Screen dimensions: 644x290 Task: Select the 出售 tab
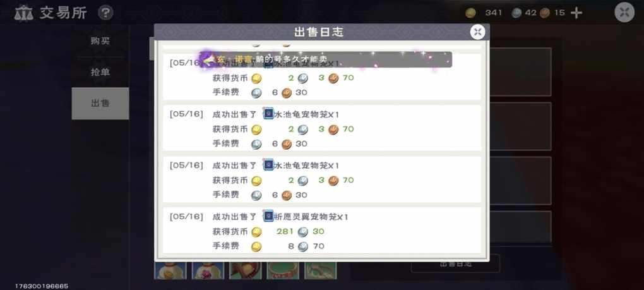point(100,104)
